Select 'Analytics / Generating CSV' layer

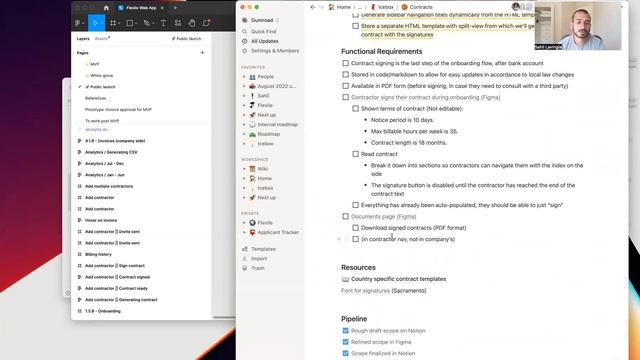[111, 152]
